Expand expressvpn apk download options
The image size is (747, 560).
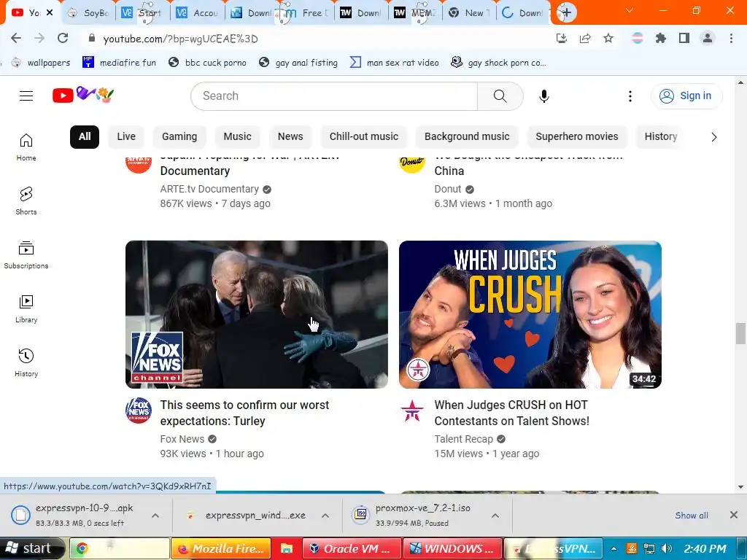coord(155,516)
